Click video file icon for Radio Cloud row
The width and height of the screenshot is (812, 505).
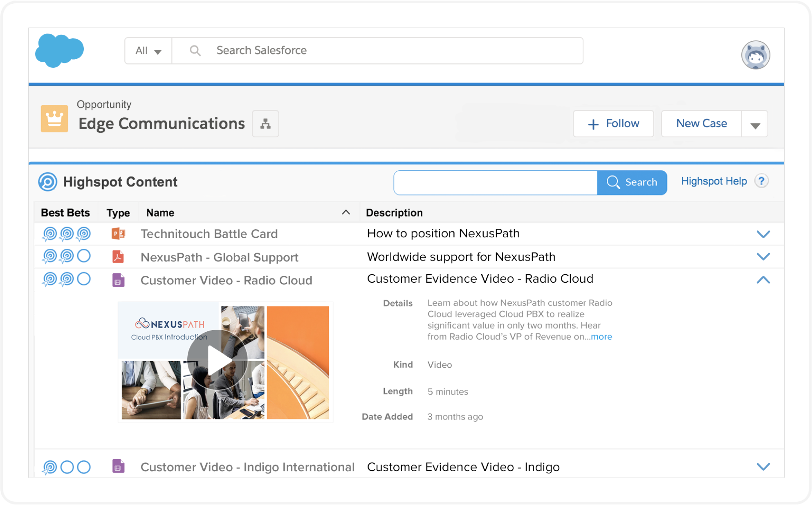[x=118, y=280]
